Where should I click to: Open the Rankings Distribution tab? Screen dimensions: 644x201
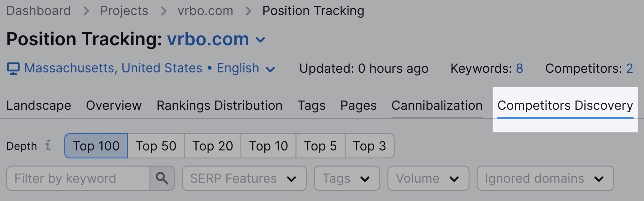[x=219, y=106]
